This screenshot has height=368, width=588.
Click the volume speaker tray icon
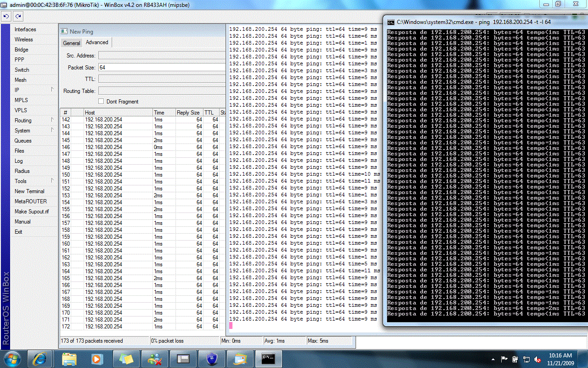537,359
